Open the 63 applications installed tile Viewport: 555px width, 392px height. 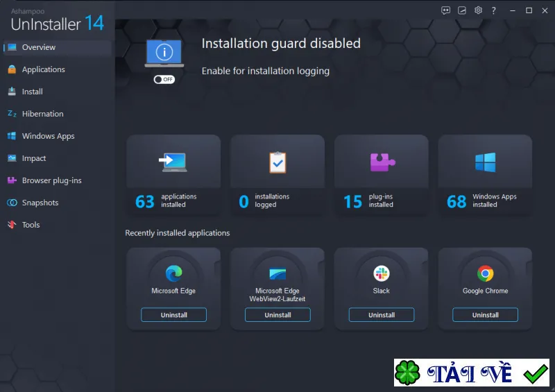coord(173,175)
